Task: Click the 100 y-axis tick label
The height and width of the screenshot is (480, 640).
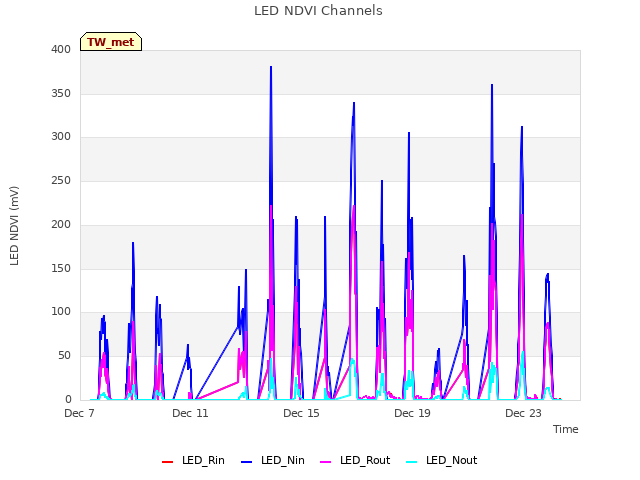Action: [x=61, y=312]
